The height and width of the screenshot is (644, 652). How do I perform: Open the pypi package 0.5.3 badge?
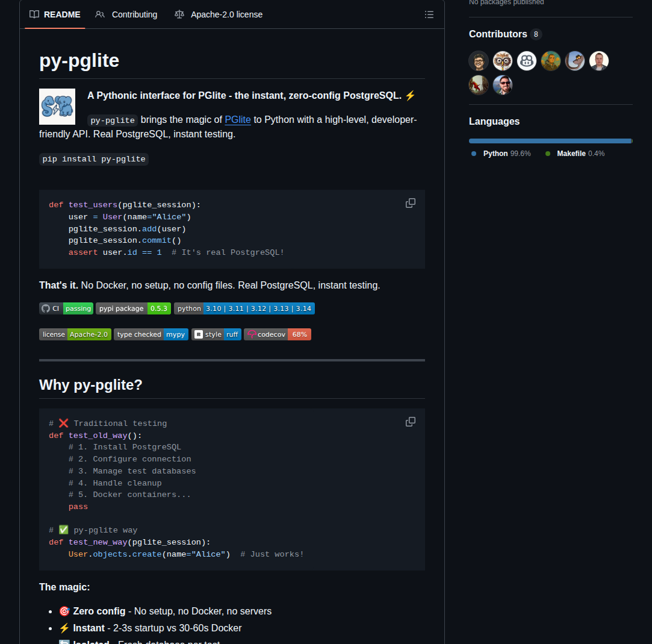tap(133, 308)
